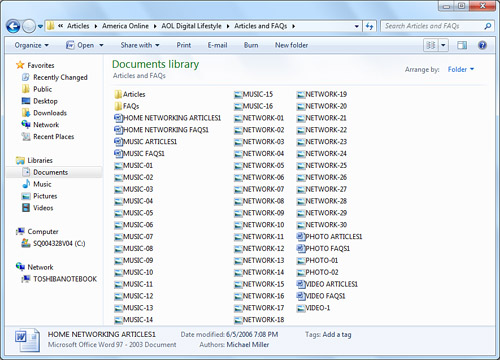
Task: Click the change view icon button
Action: coord(431,45)
